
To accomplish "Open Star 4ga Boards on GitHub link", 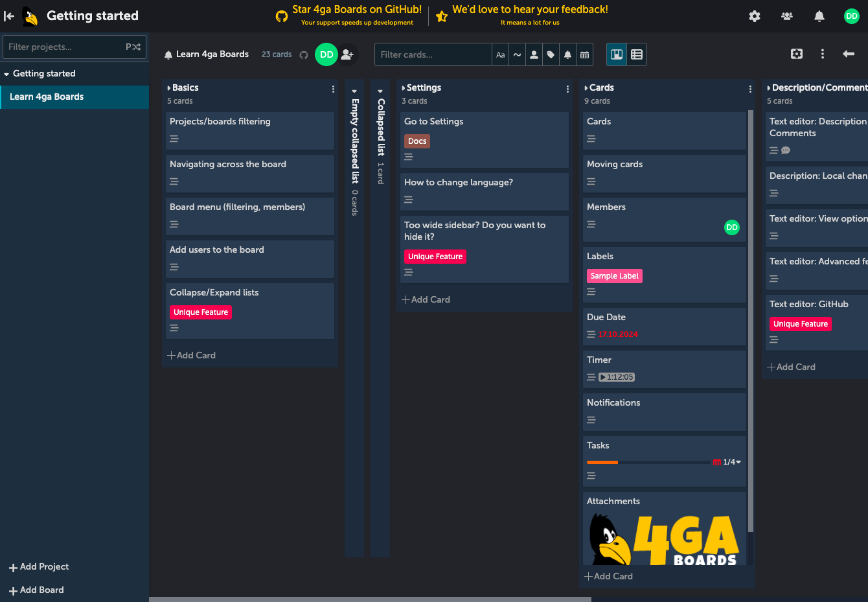I will click(357, 10).
